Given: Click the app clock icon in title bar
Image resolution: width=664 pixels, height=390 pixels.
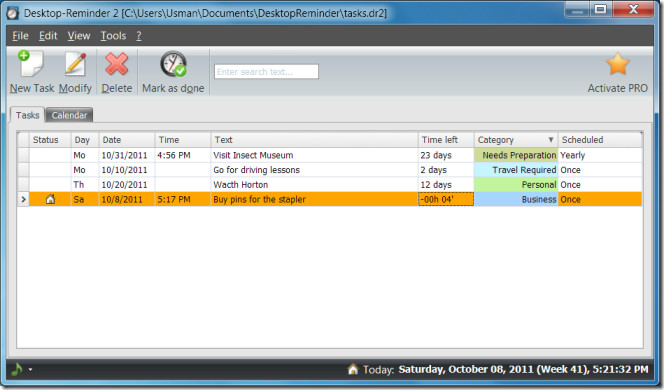Looking at the screenshot, I should (13, 13).
